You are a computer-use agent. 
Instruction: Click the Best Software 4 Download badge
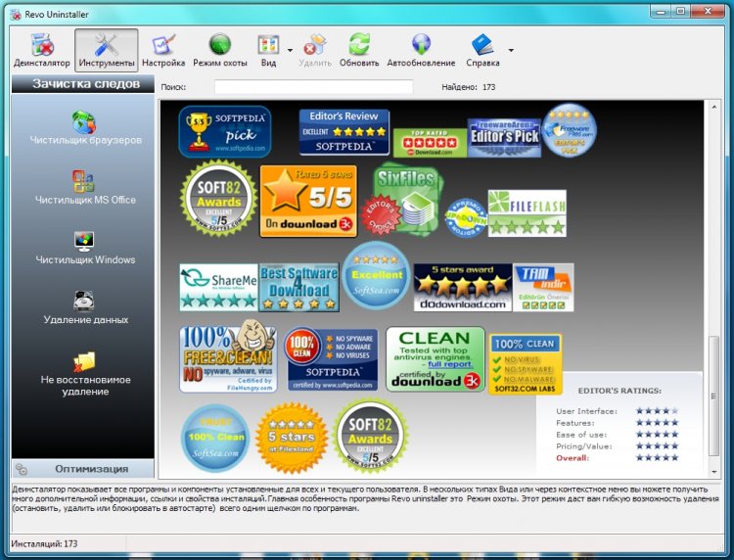pos(298,288)
